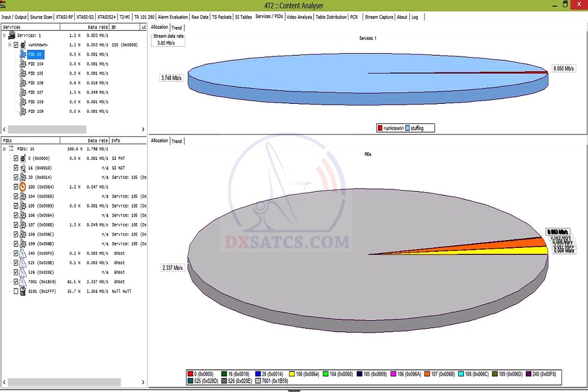Open the Video Analysis tab

click(x=299, y=17)
